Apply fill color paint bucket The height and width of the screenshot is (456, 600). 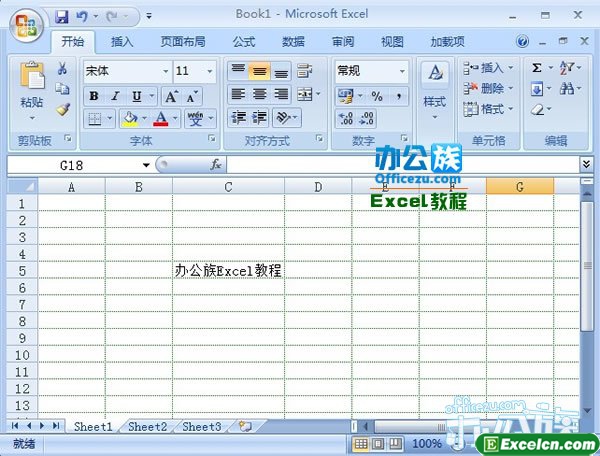tap(130, 119)
